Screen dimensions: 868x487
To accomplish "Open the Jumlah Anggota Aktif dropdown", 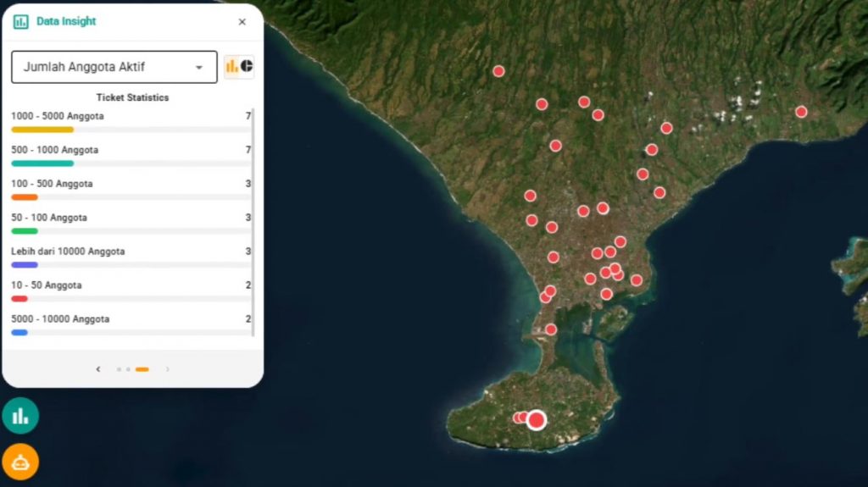I will point(114,67).
